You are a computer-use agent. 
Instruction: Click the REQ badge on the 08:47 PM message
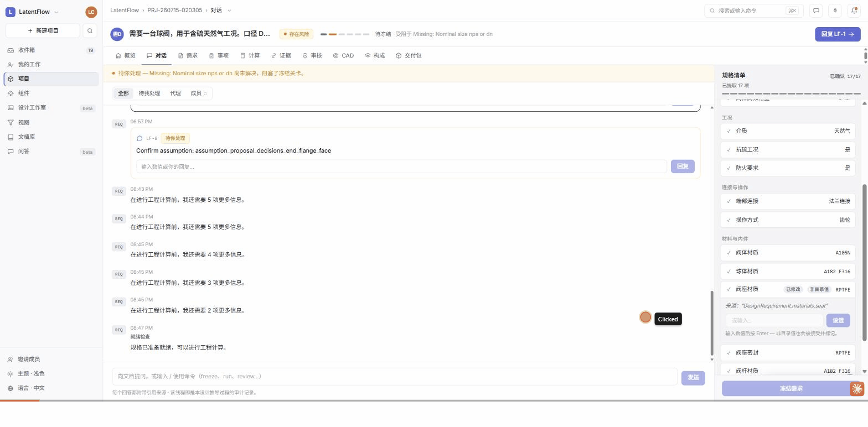(118, 330)
